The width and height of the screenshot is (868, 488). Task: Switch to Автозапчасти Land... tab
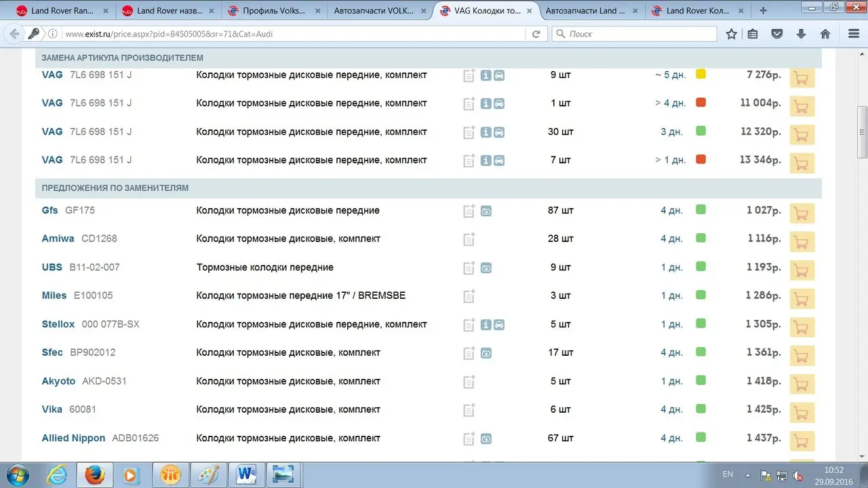(x=591, y=11)
